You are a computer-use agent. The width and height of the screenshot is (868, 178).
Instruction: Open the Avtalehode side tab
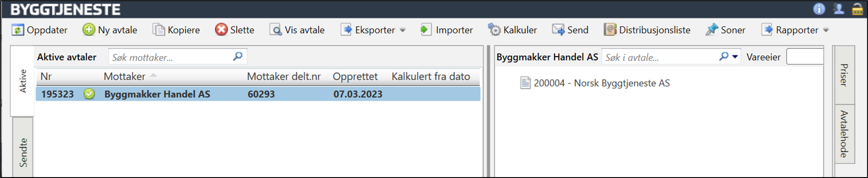[844, 134]
